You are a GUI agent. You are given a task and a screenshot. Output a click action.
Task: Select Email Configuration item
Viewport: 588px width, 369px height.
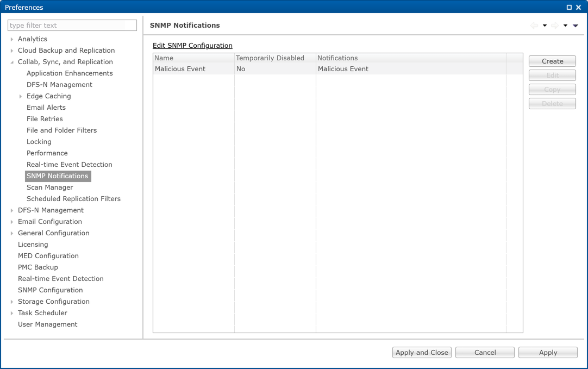point(50,222)
